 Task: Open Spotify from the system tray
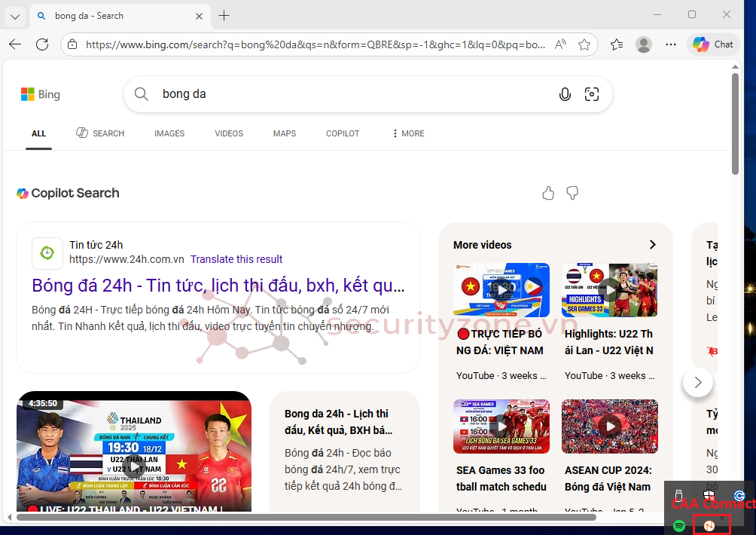[x=678, y=525]
